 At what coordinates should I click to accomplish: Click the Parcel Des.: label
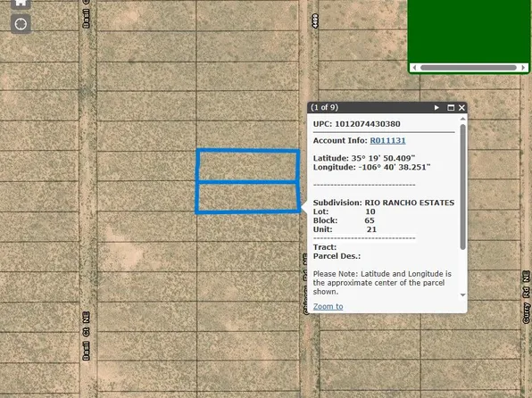(337, 256)
